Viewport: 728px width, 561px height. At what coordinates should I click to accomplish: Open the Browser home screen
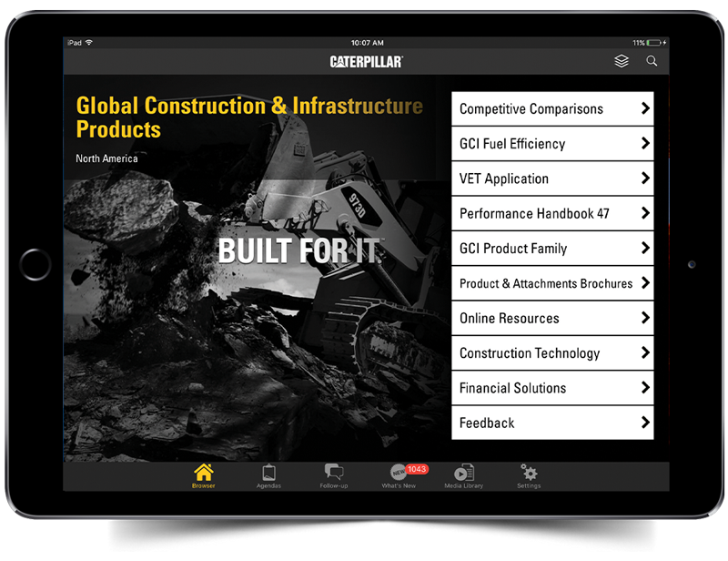coord(203,474)
